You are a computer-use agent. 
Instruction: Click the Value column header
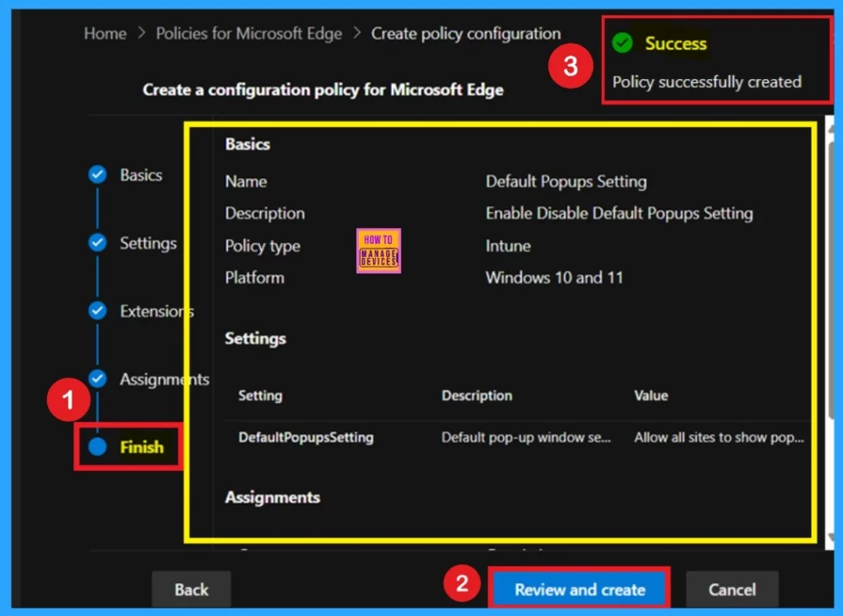click(x=651, y=395)
